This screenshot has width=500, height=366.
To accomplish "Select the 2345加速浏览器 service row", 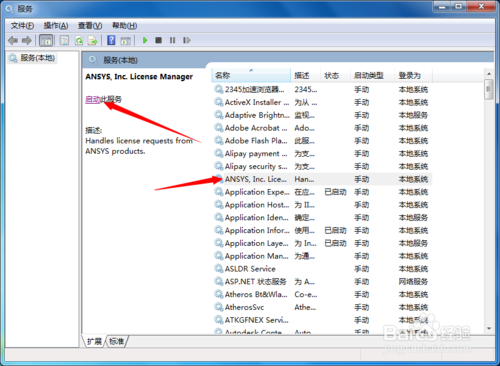I will click(322, 89).
